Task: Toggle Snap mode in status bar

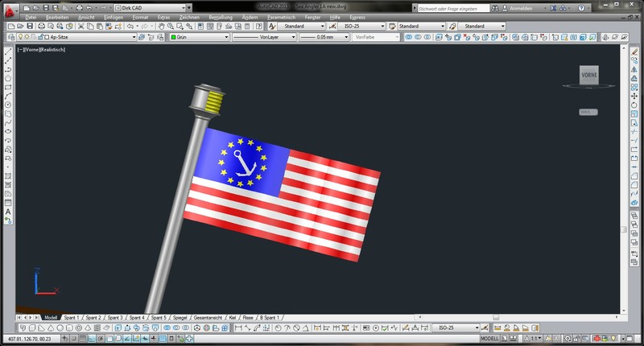Action: point(74,339)
